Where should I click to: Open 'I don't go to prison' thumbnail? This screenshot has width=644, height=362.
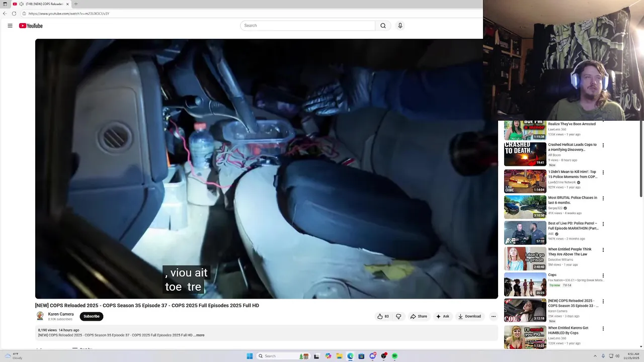[x=525, y=258]
